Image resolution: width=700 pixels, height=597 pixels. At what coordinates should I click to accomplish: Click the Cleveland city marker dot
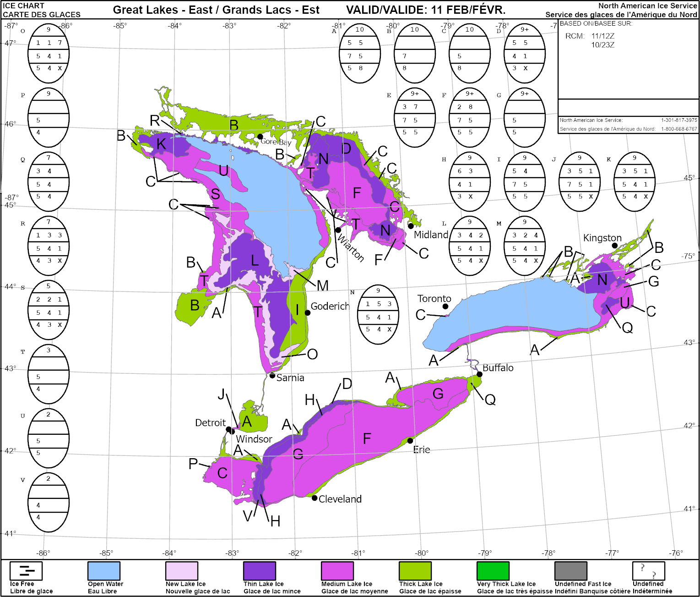tap(315, 498)
